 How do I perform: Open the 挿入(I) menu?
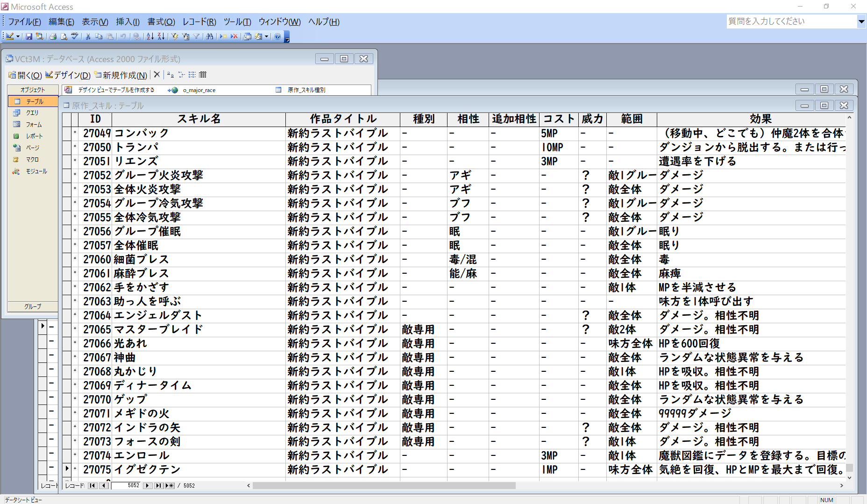(128, 22)
